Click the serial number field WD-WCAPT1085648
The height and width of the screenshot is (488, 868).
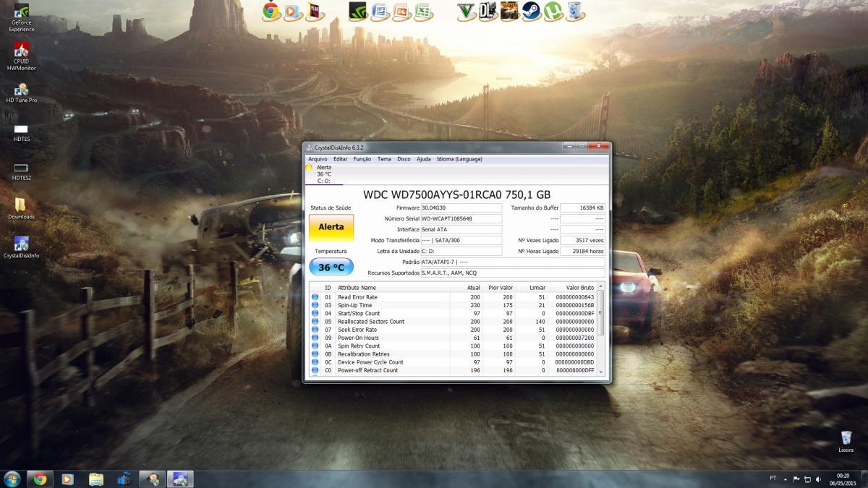click(x=461, y=218)
